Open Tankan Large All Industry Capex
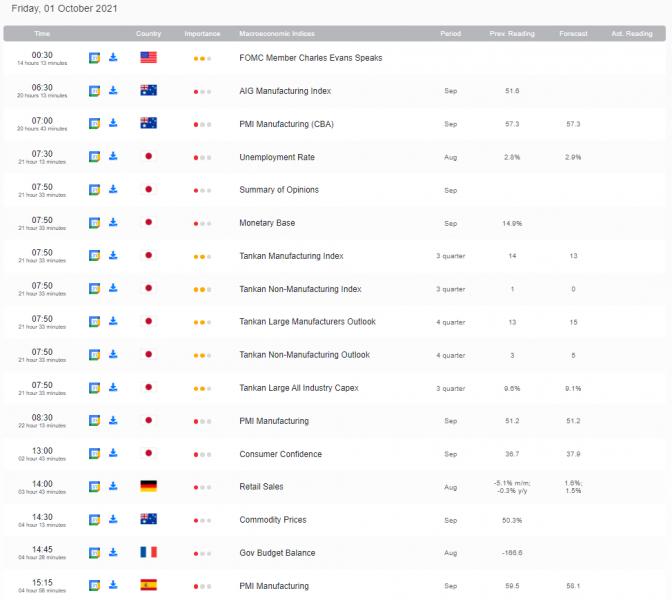Image resolution: width=672 pixels, height=600 pixels. click(299, 388)
